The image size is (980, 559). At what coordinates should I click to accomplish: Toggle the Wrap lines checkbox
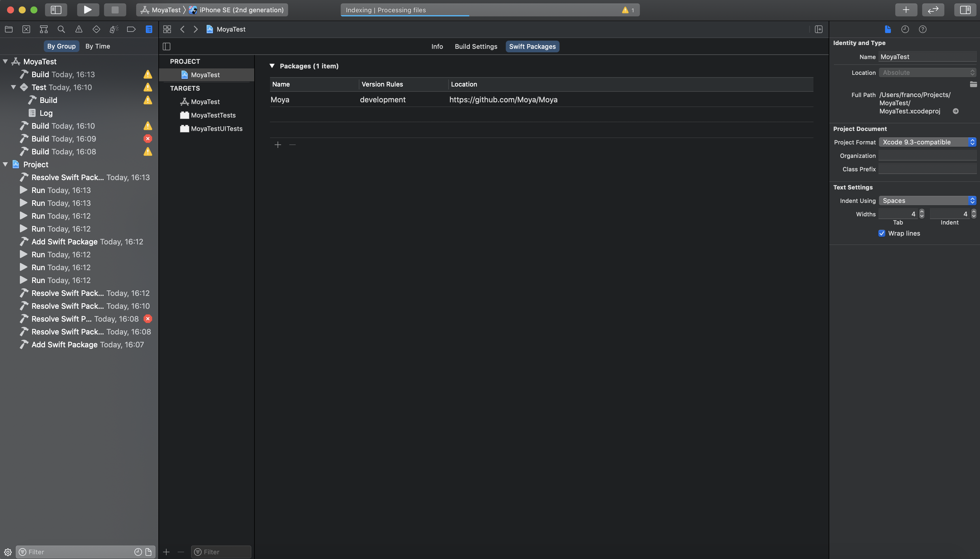882,233
